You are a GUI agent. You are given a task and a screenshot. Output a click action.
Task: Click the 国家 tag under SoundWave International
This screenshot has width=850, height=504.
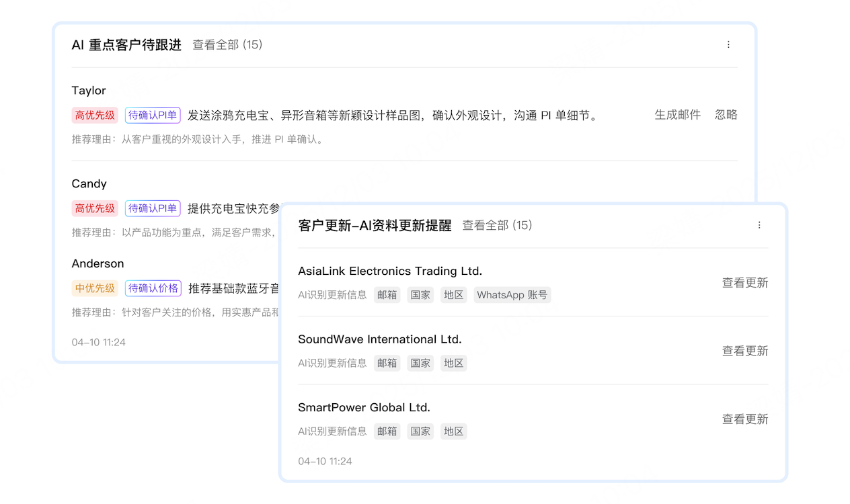[420, 364]
